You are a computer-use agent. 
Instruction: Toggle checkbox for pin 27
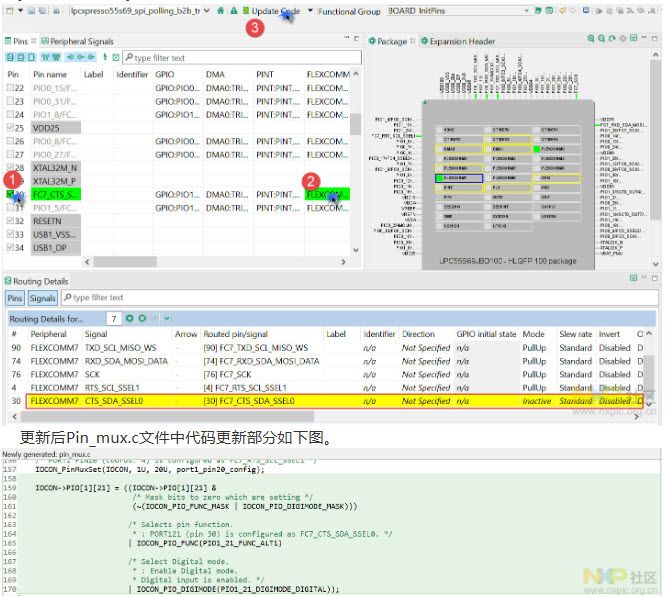pos(10,155)
